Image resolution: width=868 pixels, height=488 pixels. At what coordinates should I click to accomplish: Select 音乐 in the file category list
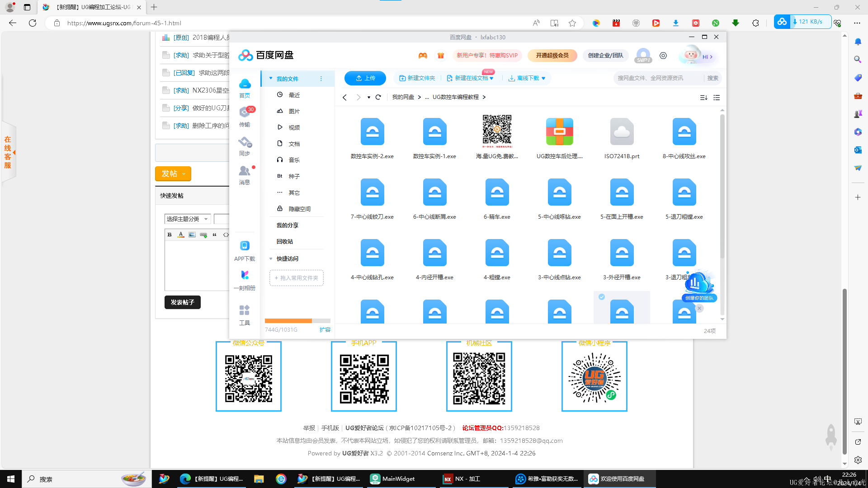(x=294, y=160)
